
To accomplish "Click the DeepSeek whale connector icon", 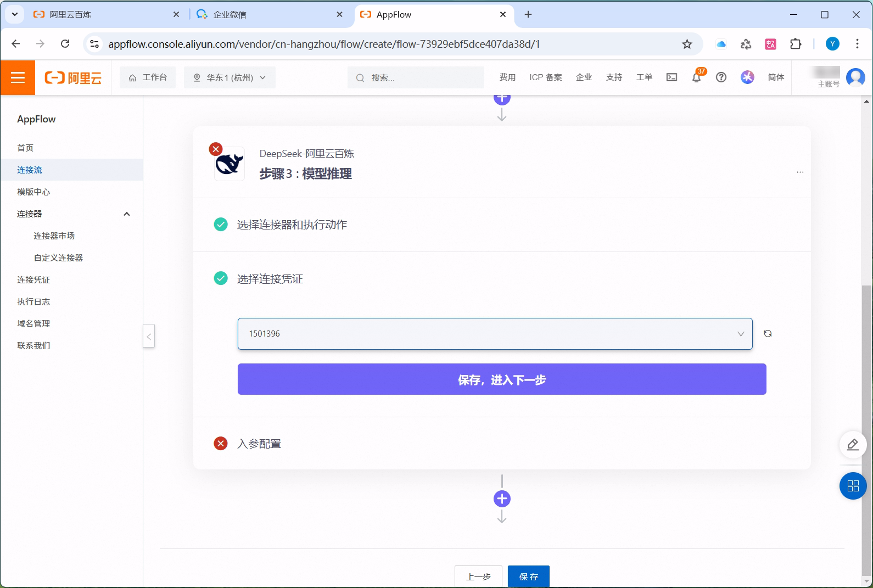I will click(x=230, y=164).
